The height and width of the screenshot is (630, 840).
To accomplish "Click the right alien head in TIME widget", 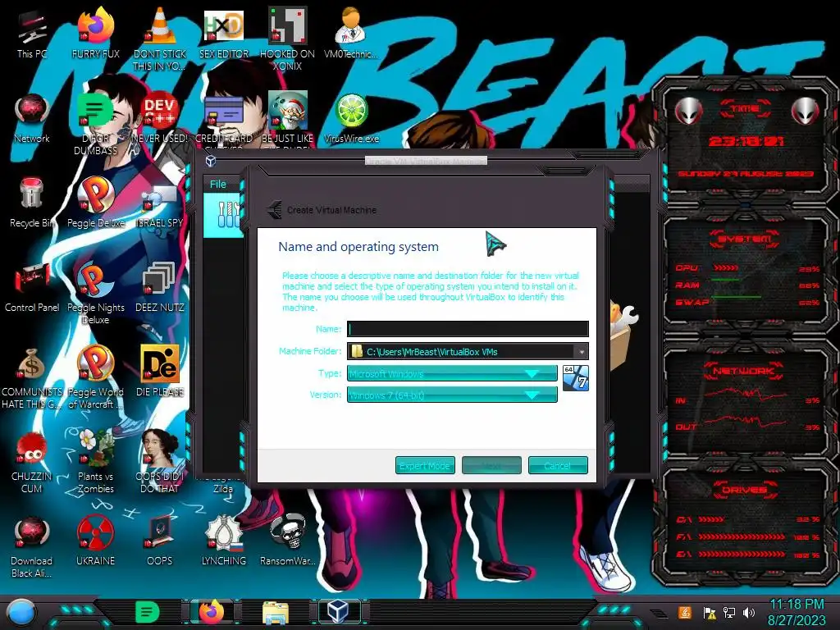I will coord(806,112).
